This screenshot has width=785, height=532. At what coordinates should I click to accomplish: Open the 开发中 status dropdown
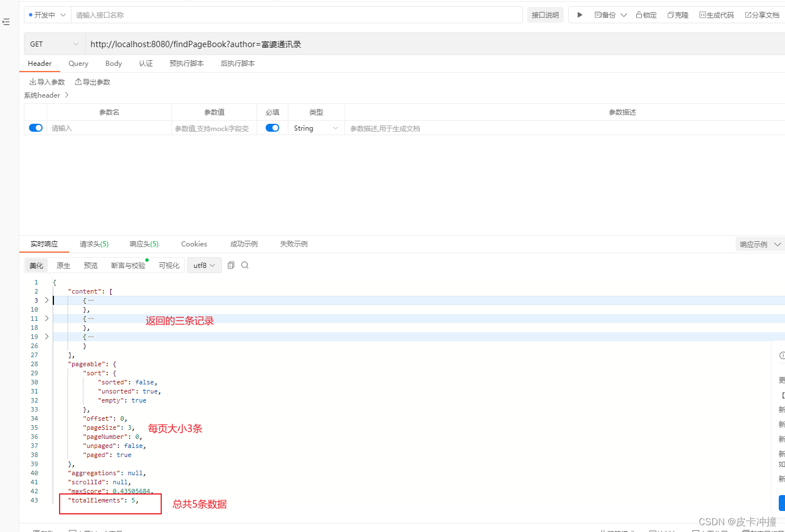coord(47,15)
